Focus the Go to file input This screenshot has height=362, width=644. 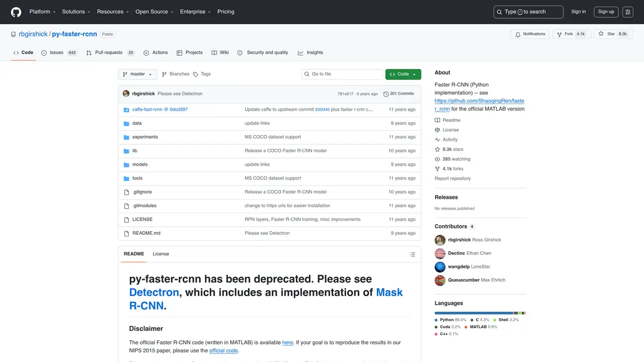[342, 74]
